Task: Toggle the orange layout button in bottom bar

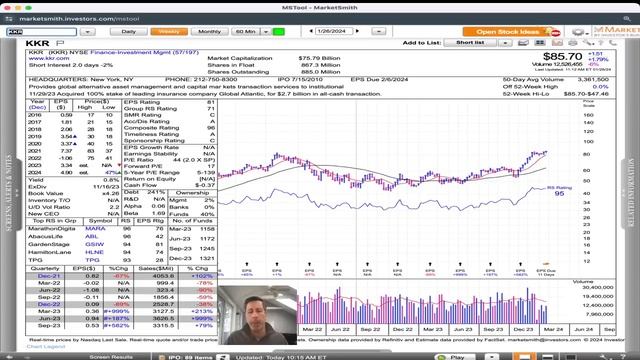Action: pyautogui.click(x=524, y=357)
